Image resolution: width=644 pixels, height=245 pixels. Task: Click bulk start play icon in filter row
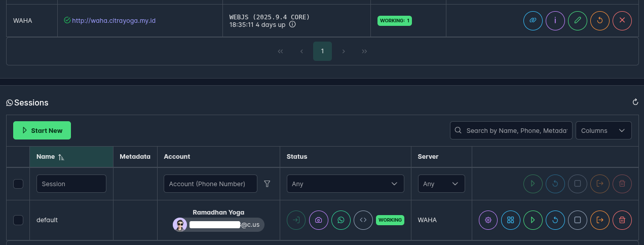pos(533,184)
